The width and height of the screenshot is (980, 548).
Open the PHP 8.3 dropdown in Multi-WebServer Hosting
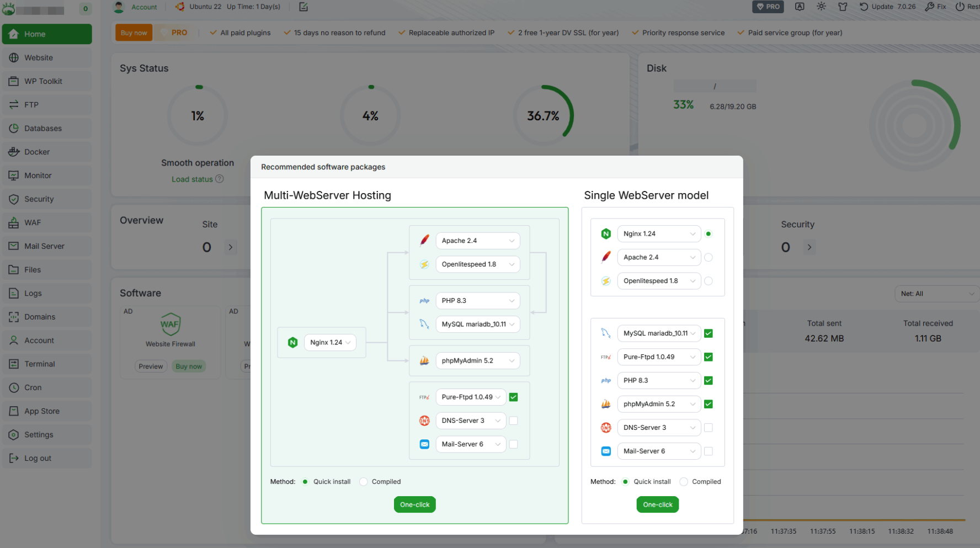pos(477,301)
